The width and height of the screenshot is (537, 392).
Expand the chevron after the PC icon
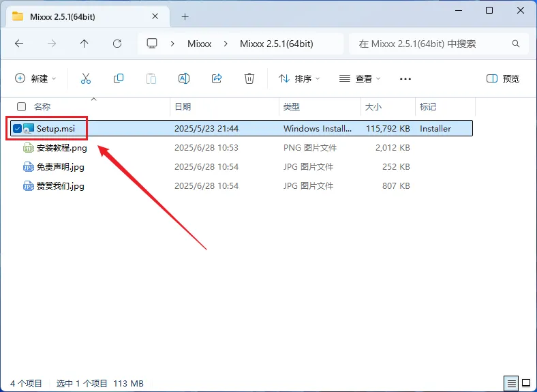(x=172, y=44)
